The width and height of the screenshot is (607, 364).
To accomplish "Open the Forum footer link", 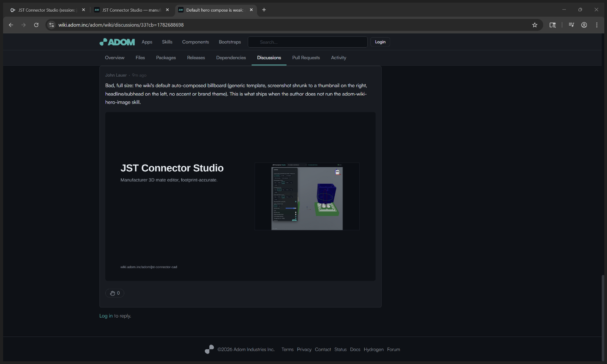I will tap(393, 349).
